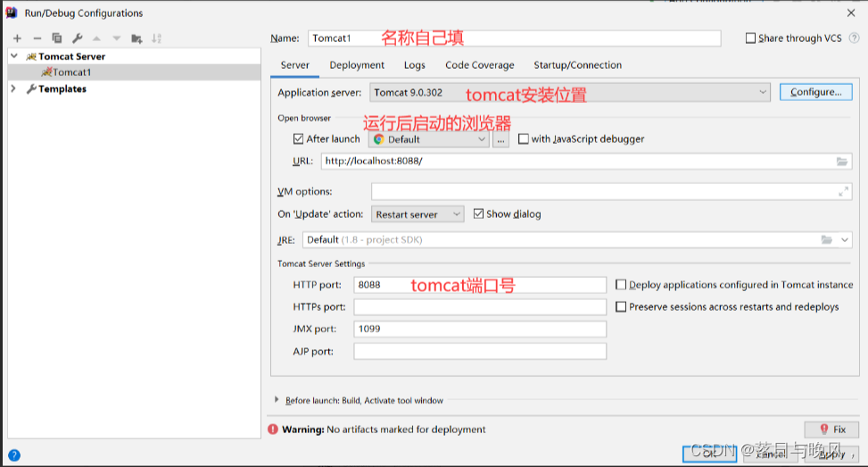
Task: Add a new configuration with plus icon
Action: [17, 38]
